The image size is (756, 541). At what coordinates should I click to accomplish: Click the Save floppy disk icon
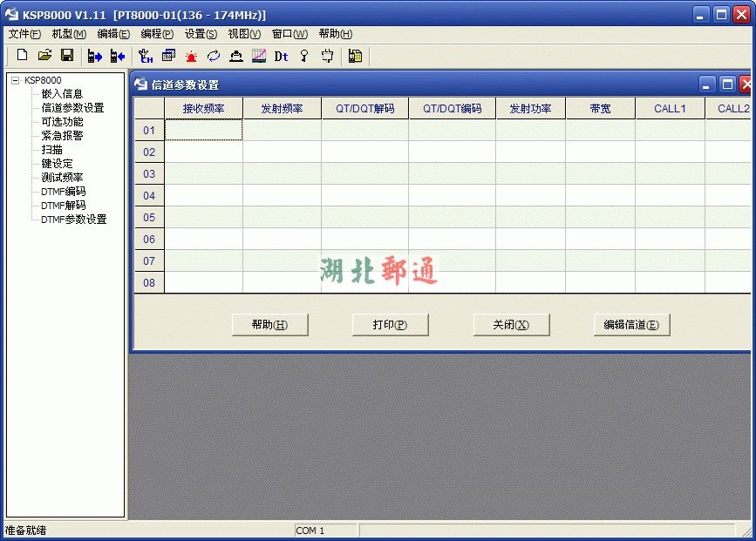pyautogui.click(x=66, y=56)
